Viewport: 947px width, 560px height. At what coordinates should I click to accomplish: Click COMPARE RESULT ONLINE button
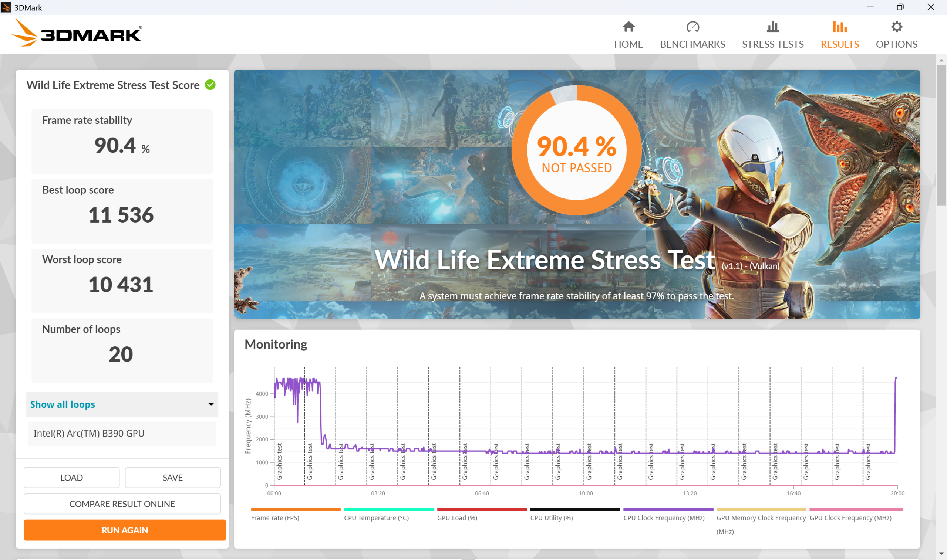(x=122, y=504)
